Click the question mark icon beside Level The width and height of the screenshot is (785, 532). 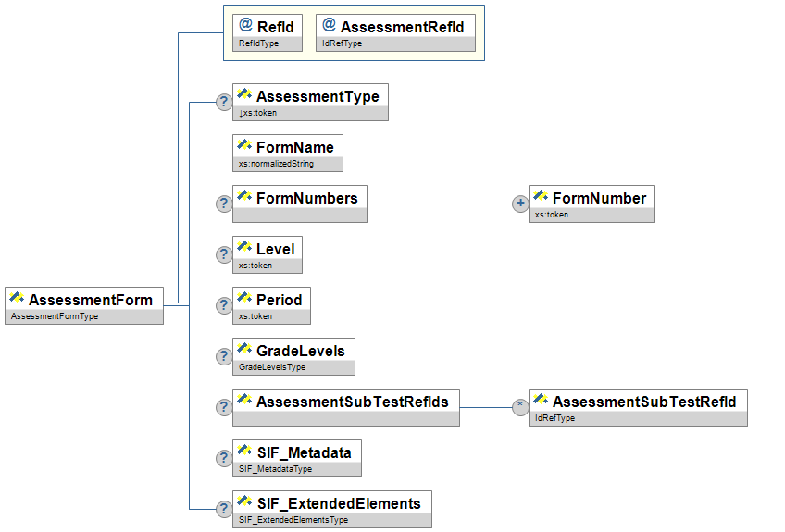point(223,255)
